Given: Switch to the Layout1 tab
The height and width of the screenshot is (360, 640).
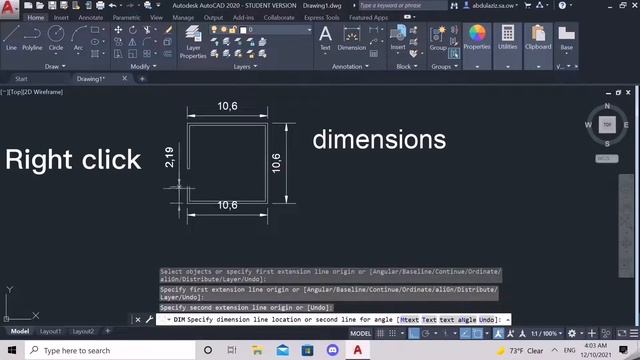Looking at the screenshot, I should pos(50,331).
